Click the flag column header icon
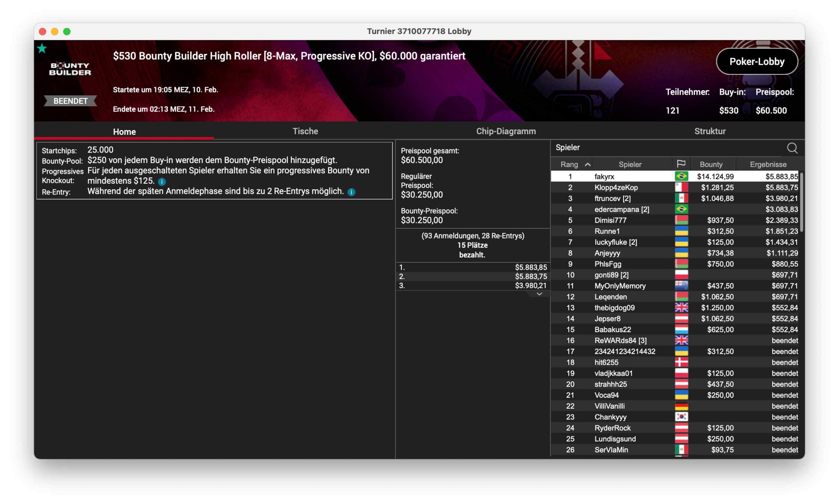The width and height of the screenshot is (839, 504). 681,164
